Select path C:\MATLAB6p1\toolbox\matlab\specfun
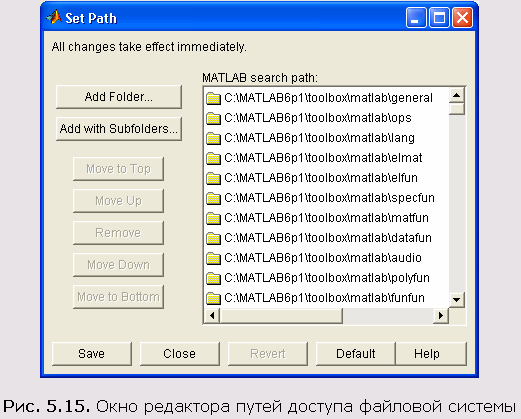The height and width of the screenshot is (419, 521). 329,198
